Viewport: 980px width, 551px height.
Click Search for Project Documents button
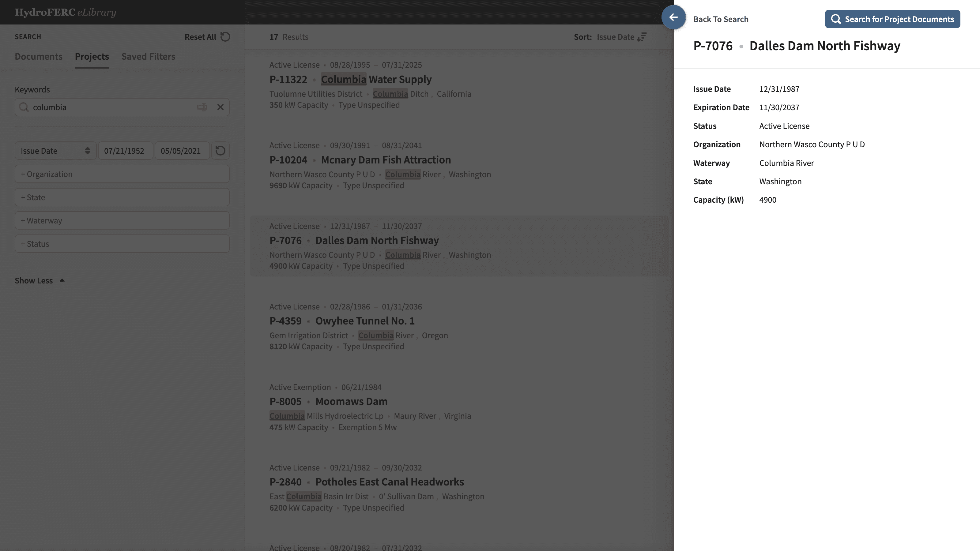(892, 19)
